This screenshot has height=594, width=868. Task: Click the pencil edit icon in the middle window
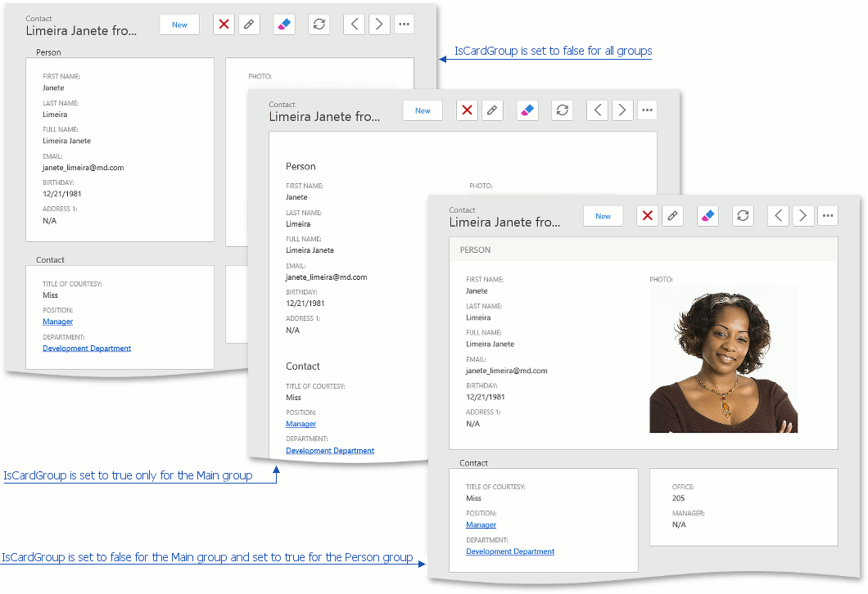click(x=491, y=110)
